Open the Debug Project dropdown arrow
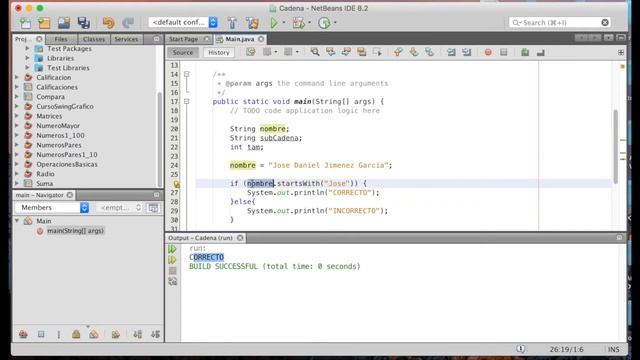This screenshot has width=640, height=360. coord(309,23)
